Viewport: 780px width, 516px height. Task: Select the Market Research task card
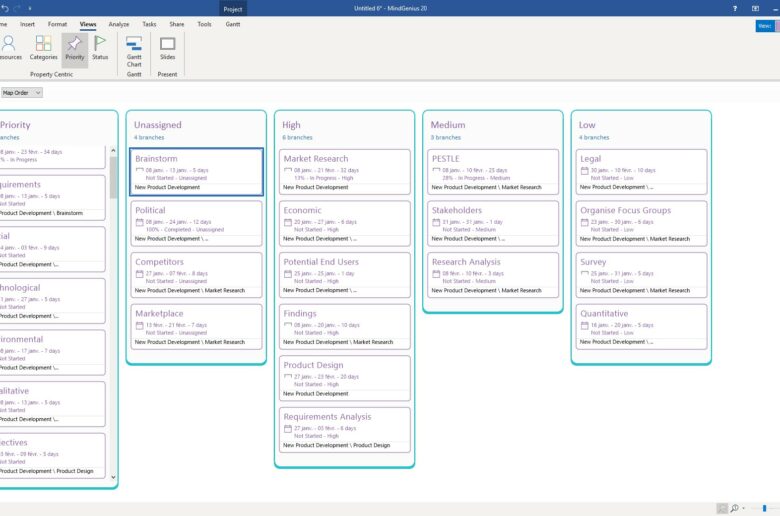pyautogui.click(x=345, y=172)
